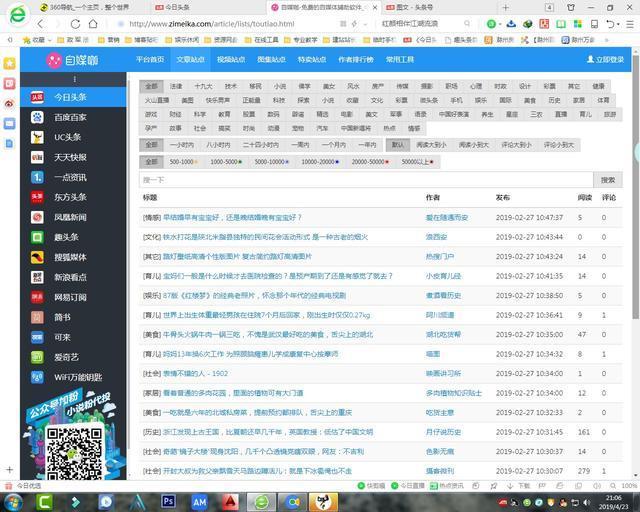Image resolution: width=640 pixels, height=512 pixels.
Task: Select the 500-1000 read count filter
Action: click(x=185, y=161)
